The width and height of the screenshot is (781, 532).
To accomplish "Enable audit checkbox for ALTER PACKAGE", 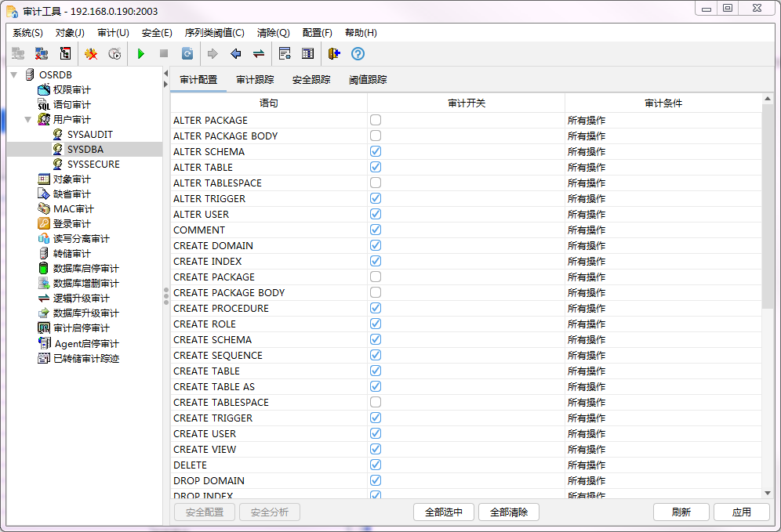I will click(x=376, y=120).
